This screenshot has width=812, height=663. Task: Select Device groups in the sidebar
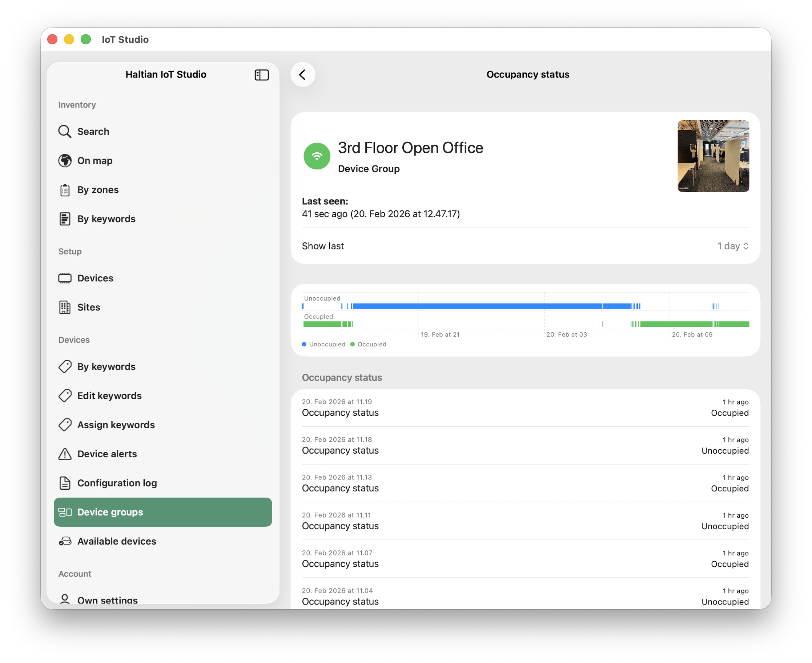[x=110, y=512]
